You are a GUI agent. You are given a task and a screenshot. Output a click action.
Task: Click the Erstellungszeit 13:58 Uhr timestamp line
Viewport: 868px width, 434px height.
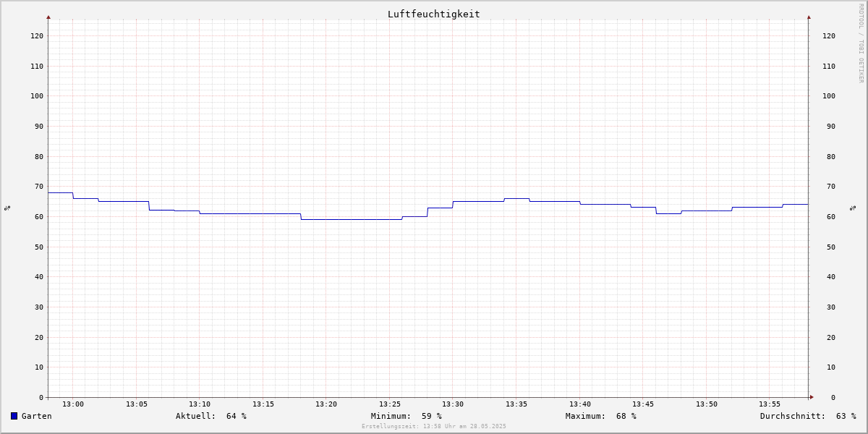pyautogui.click(x=434, y=426)
